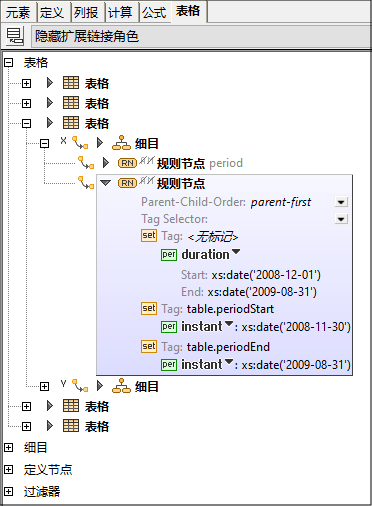This screenshot has height=506, width=372.
Task: Click the End value xs:date('2009-08-31')
Action: pyautogui.click(x=262, y=292)
